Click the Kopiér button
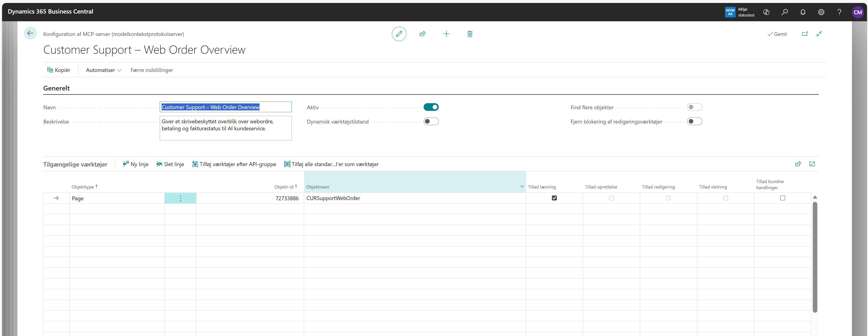Viewport: 868px width, 336px height. click(x=59, y=70)
